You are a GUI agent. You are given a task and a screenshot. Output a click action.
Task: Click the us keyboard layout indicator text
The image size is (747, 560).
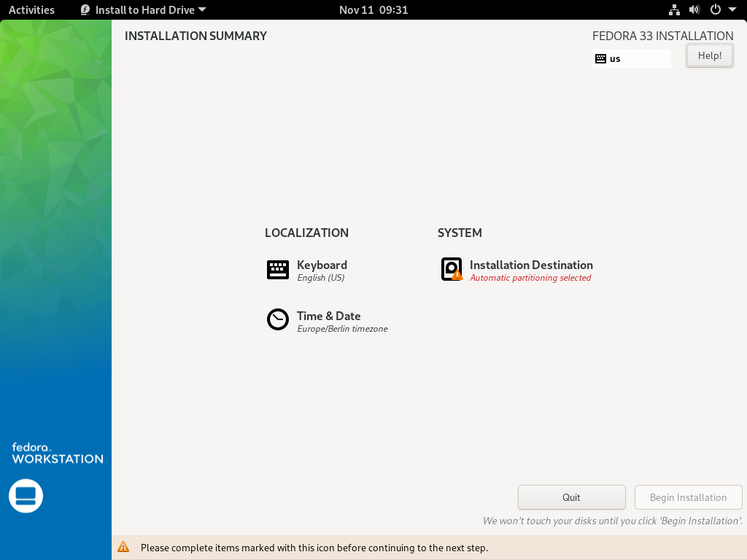point(615,59)
